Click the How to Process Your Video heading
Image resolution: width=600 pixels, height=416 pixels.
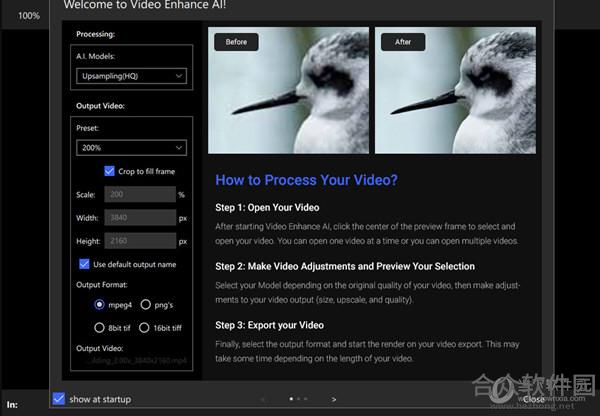(307, 180)
